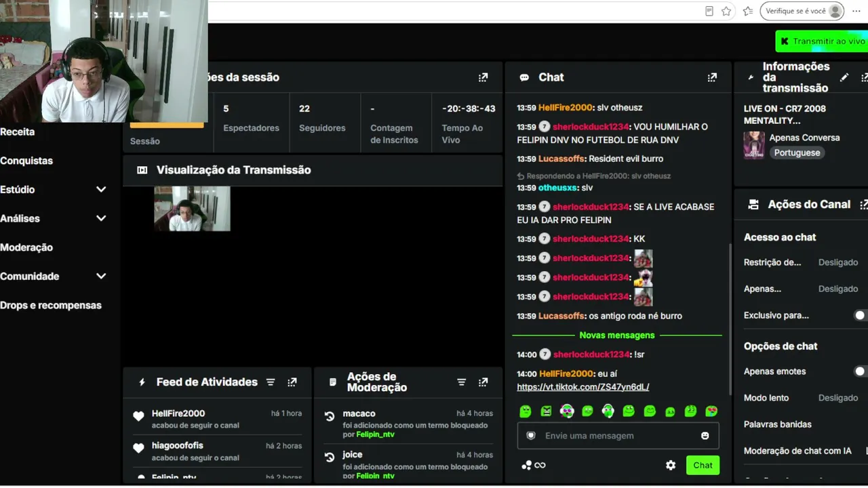
Task: Select hiagooofofis in the activity feed
Action: pos(178,445)
